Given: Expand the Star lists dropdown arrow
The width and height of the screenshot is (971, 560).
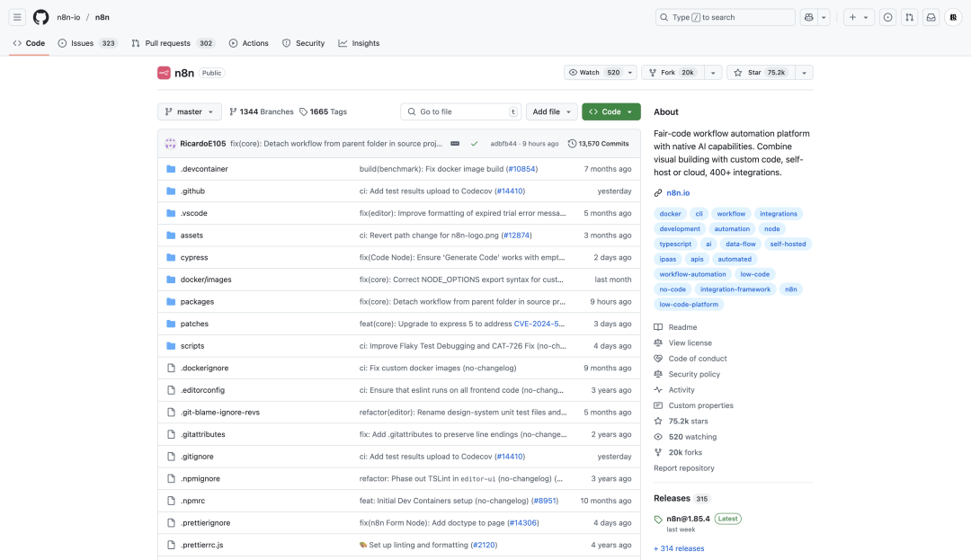Looking at the screenshot, I should pos(804,73).
